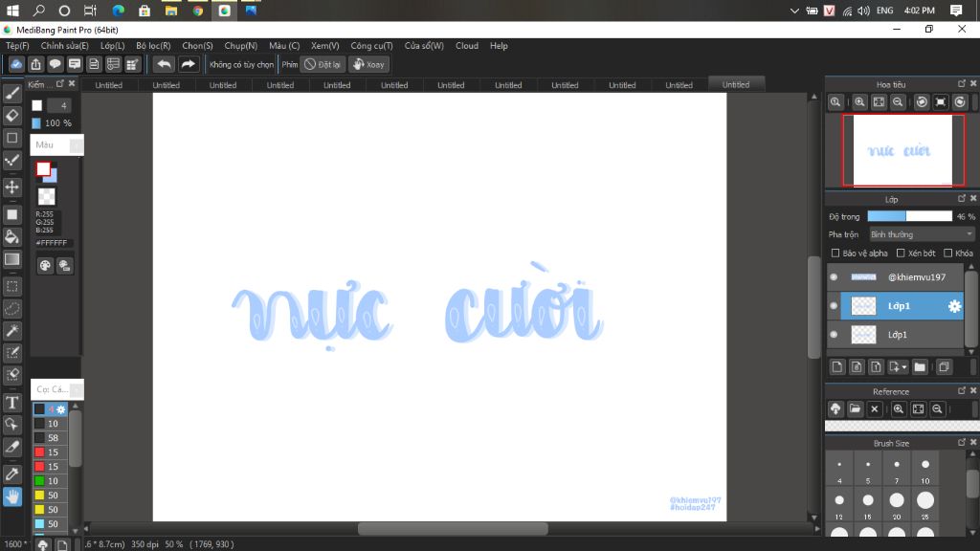Open the Lớp(L) menu
Viewport: 980px width, 551px height.
[113, 46]
